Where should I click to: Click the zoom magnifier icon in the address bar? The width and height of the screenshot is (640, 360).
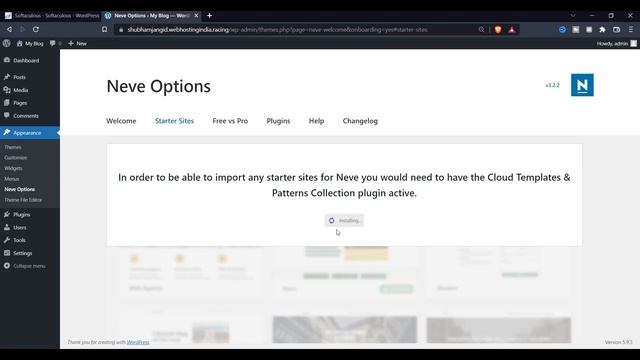pos(481,29)
